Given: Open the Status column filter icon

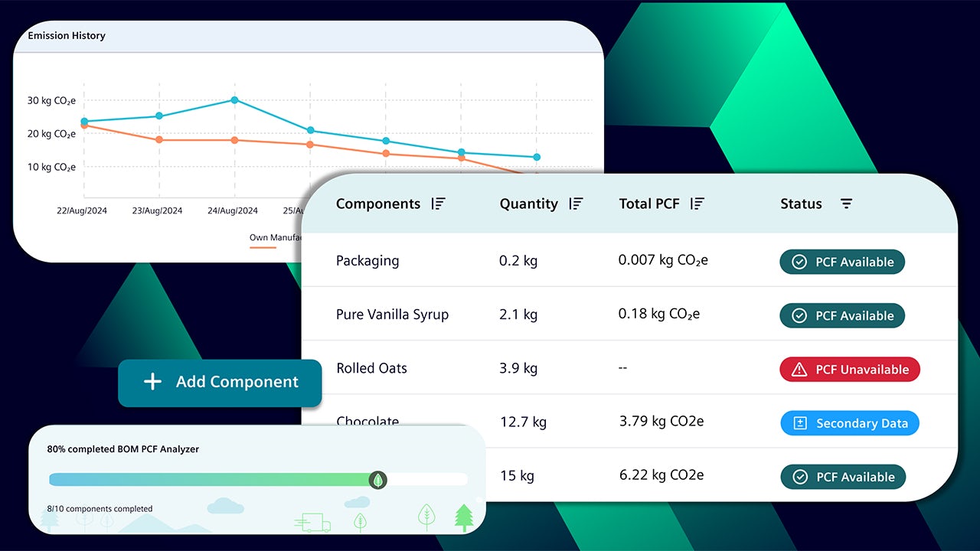Looking at the screenshot, I should tap(846, 204).
